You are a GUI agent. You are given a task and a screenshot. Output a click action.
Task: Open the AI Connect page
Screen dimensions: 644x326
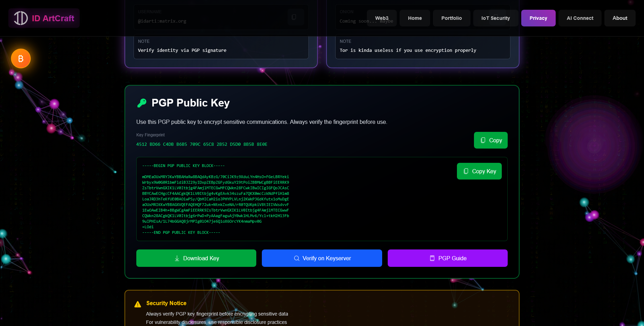[x=580, y=18]
